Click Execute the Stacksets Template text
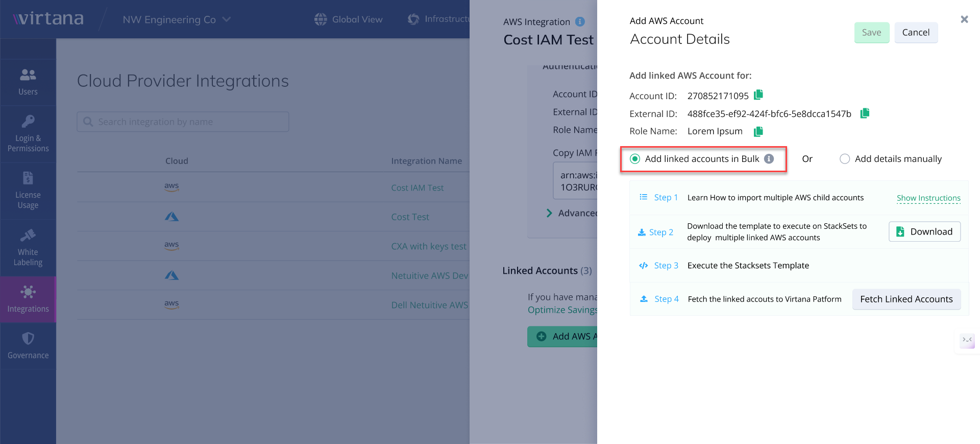Viewport: 980px width, 444px height. (748, 265)
